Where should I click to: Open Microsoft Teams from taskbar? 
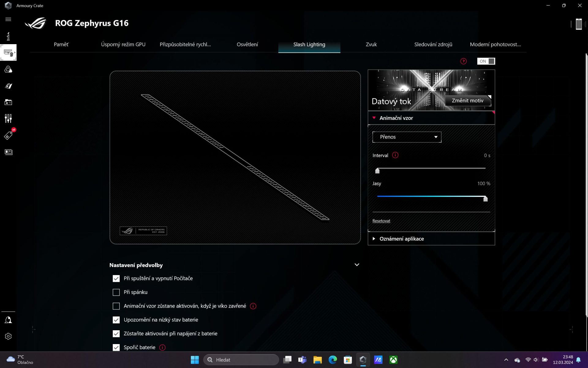(x=302, y=360)
